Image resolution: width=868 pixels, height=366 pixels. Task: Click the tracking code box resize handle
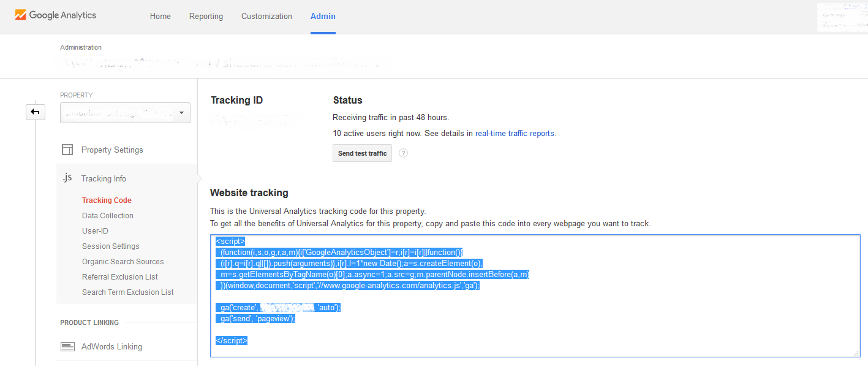pos(856,353)
